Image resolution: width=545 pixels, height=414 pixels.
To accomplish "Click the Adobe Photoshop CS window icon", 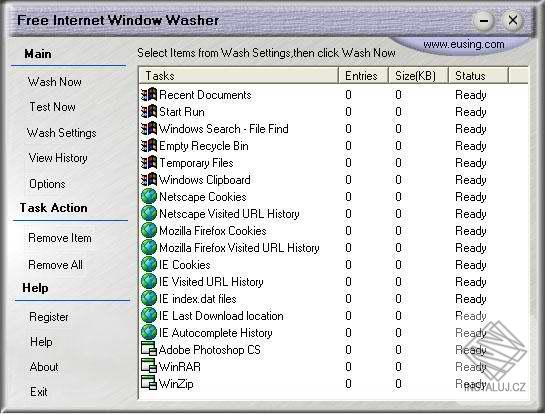I will pyautogui.click(x=149, y=349).
